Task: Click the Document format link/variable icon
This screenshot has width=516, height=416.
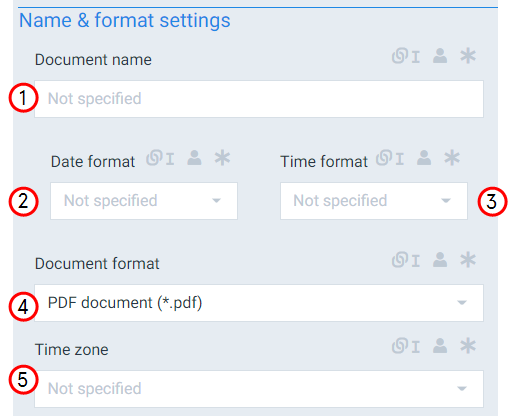Action: pyautogui.click(x=406, y=260)
